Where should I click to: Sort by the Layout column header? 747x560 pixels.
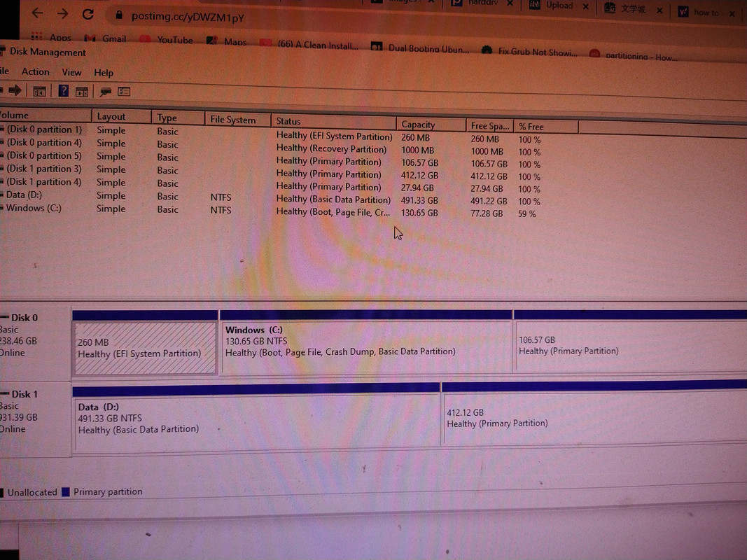[122, 116]
